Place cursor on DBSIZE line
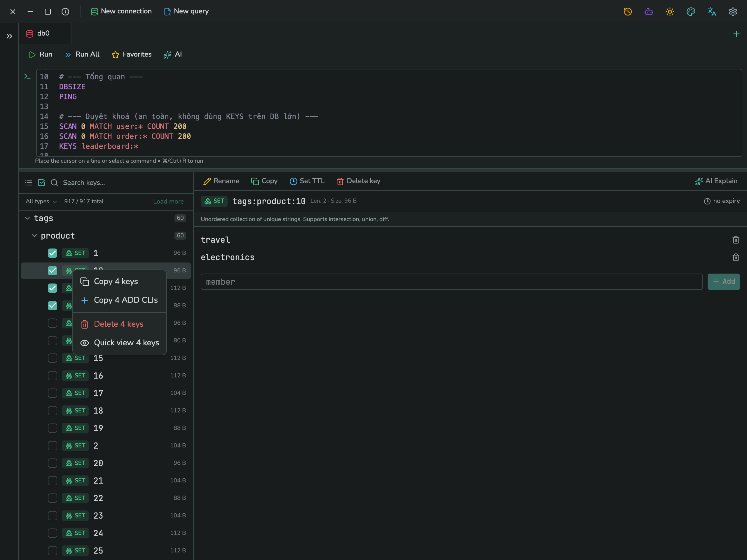Viewport: 747px width, 560px height. click(x=72, y=87)
